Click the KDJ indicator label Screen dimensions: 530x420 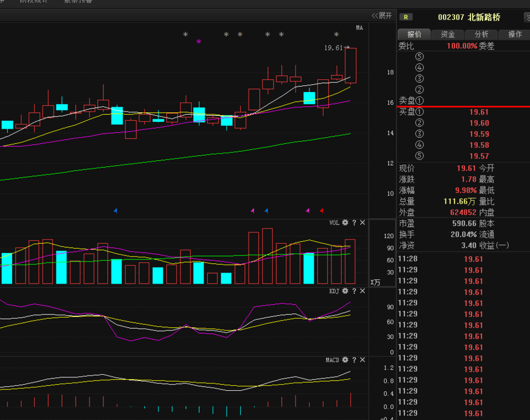point(334,291)
